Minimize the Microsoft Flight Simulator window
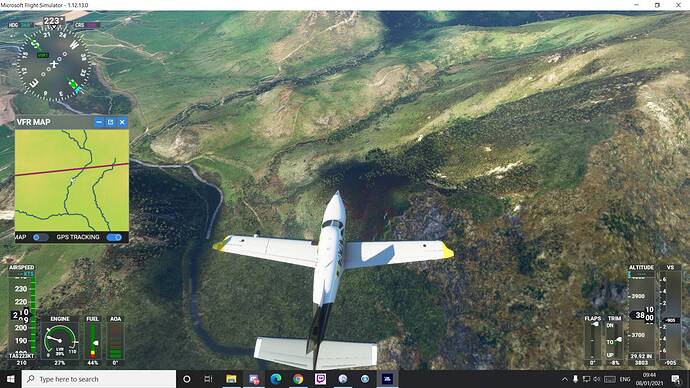Screen dimensions: 690x388 pos(637,5)
